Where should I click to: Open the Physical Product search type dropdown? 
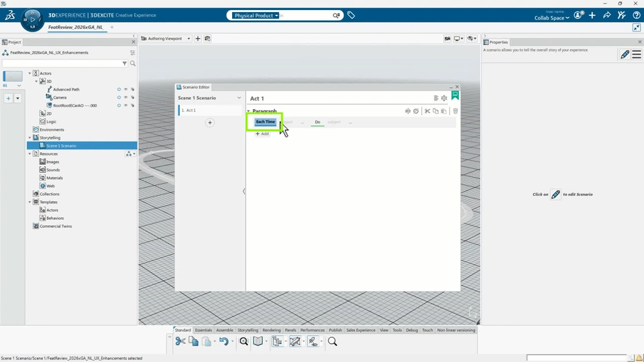coord(255,15)
